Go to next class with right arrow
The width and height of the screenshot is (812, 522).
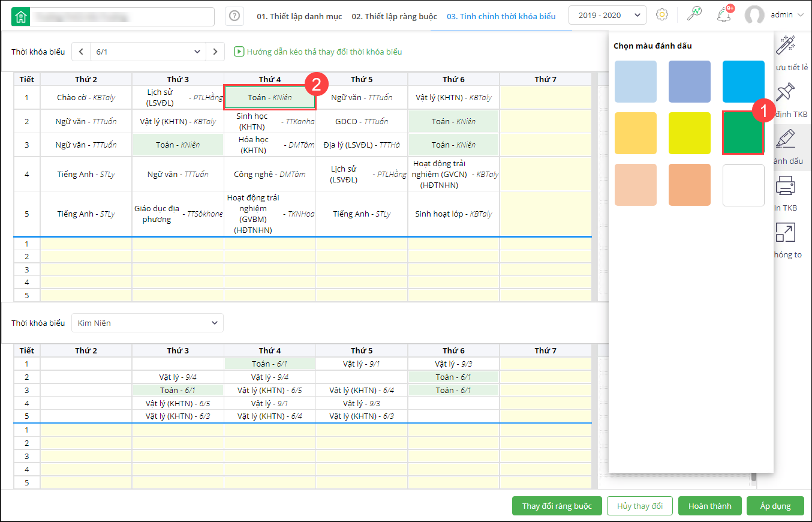(215, 52)
